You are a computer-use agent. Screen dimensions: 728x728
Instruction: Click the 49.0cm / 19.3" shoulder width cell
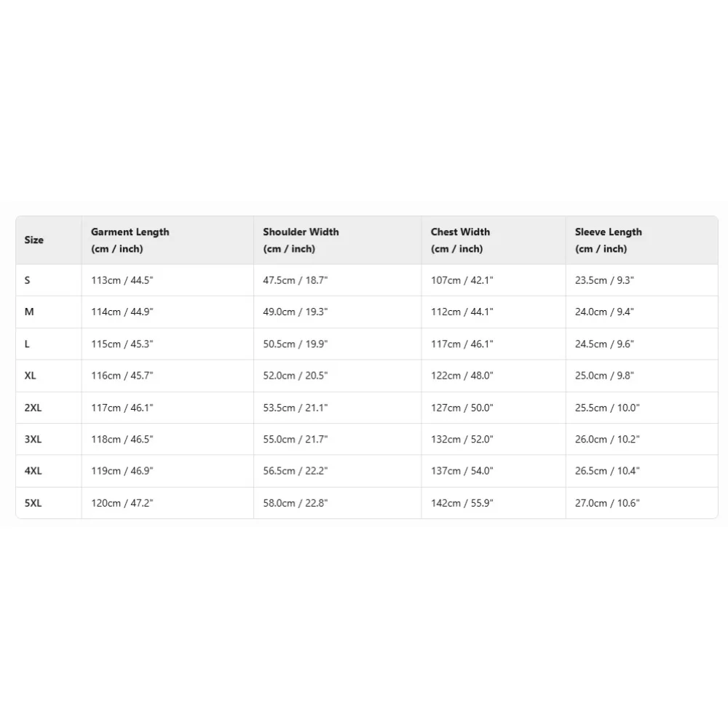pos(296,312)
